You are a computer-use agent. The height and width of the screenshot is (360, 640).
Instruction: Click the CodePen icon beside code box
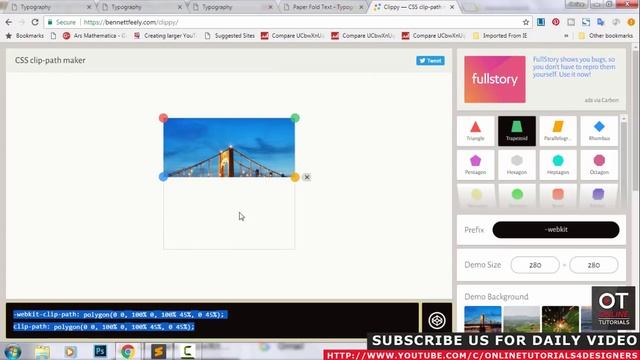click(437, 320)
